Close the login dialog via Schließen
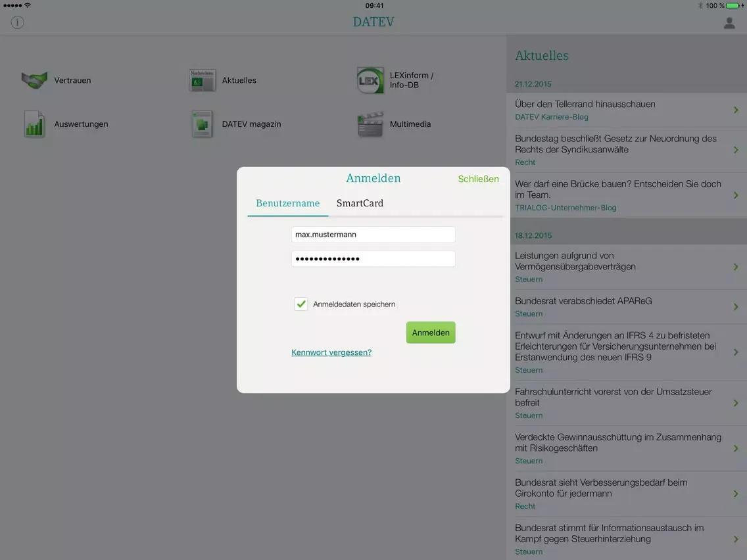 [478, 179]
